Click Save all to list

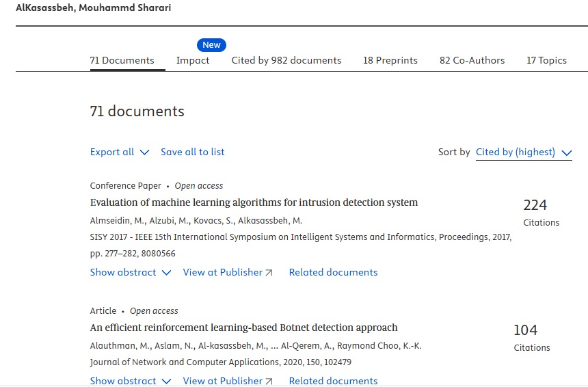192,152
